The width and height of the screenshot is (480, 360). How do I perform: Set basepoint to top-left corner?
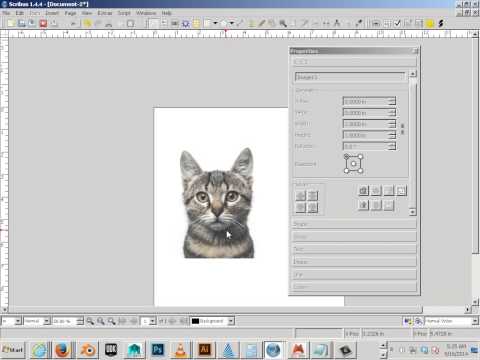347,157
